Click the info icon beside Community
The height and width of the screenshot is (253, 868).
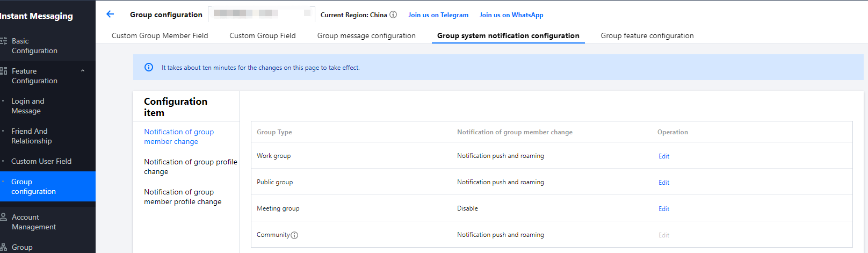tap(294, 235)
